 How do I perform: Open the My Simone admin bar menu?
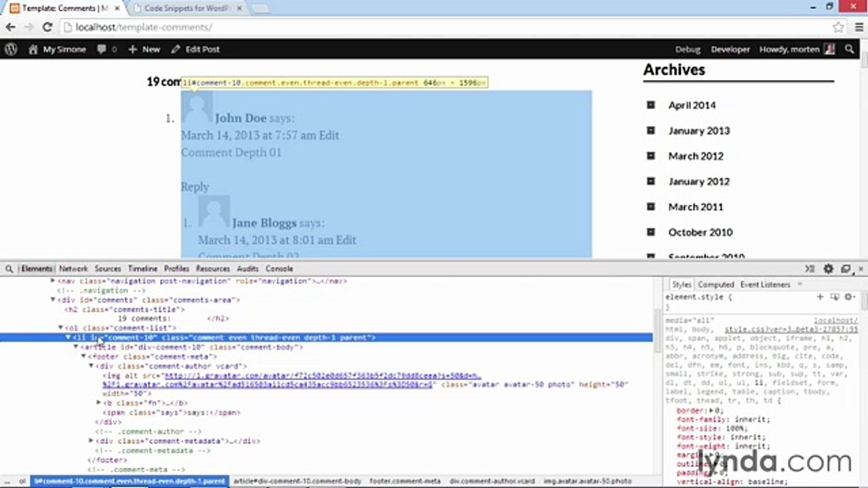[57, 49]
